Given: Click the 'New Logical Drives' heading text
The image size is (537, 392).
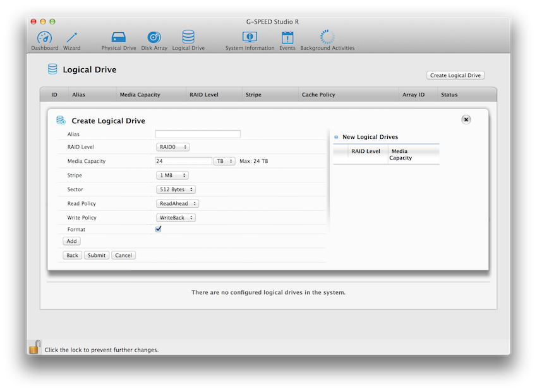Looking at the screenshot, I should 370,137.
